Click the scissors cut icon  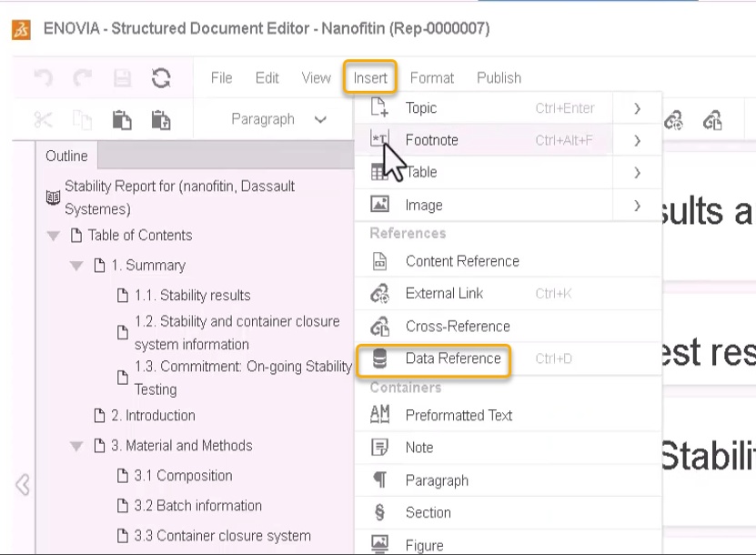click(43, 119)
